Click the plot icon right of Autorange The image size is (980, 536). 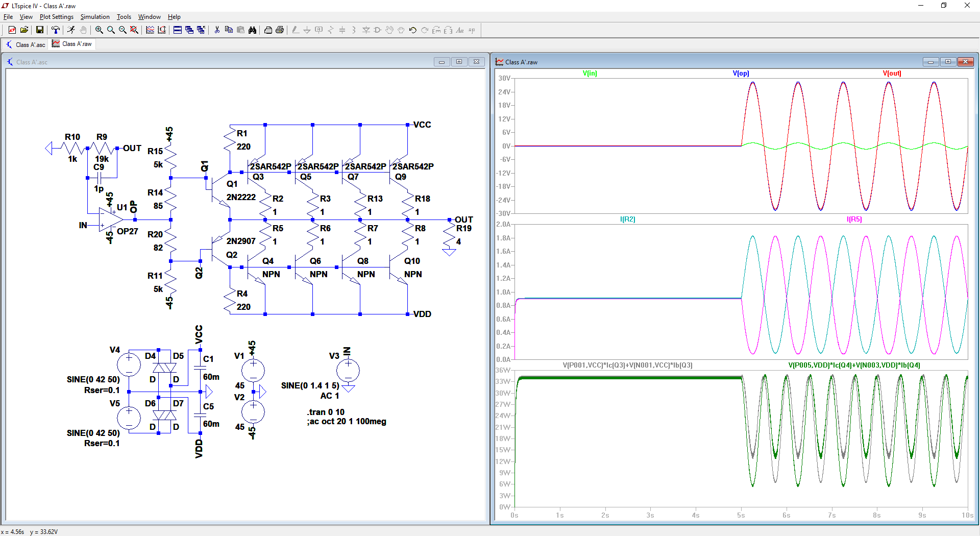(x=162, y=30)
